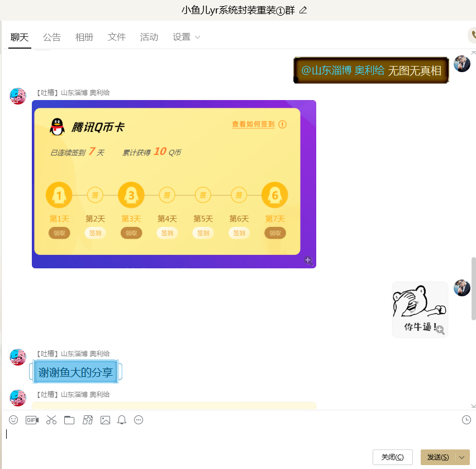This screenshot has height=469, width=476.
Task: Expand the 设置 dropdown menu
Action: pos(187,37)
